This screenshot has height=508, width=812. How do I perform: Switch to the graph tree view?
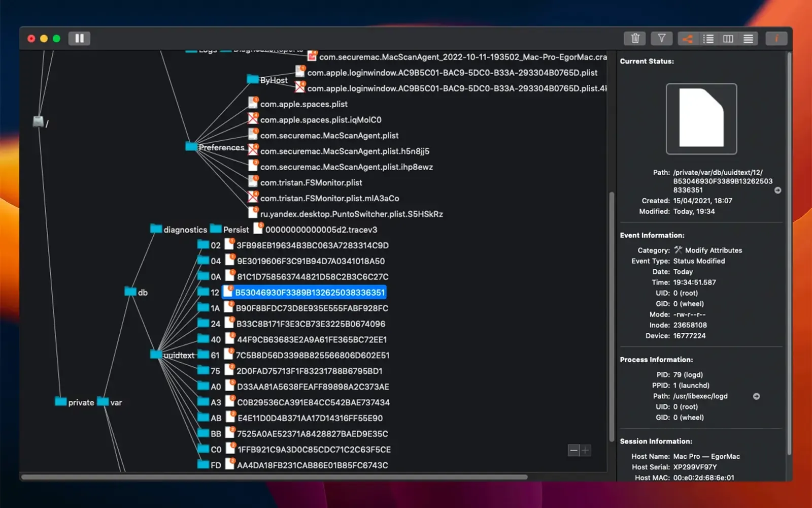click(687, 39)
